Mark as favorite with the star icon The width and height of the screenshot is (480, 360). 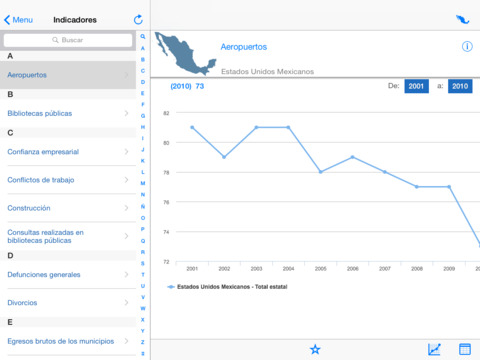315,349
